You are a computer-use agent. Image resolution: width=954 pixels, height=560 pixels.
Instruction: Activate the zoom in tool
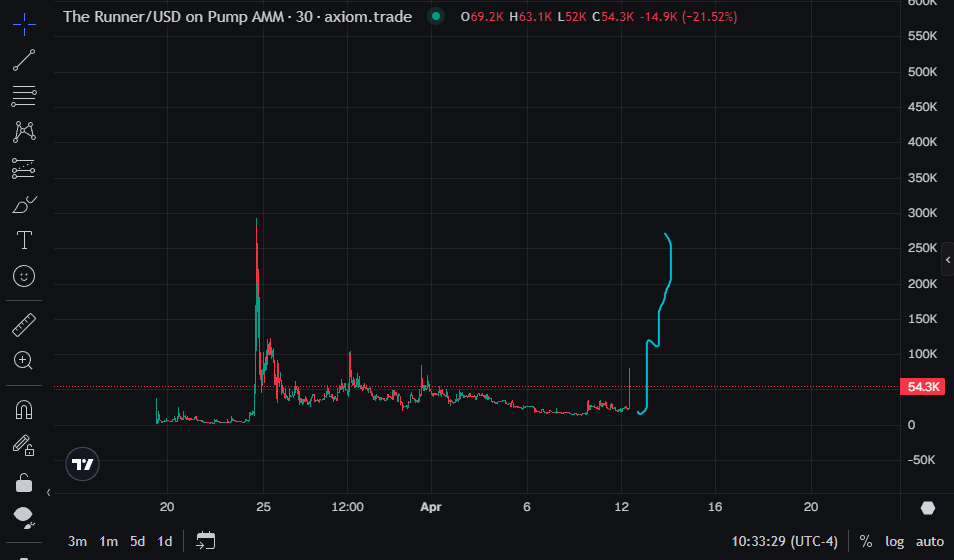[x=24, y=361]
